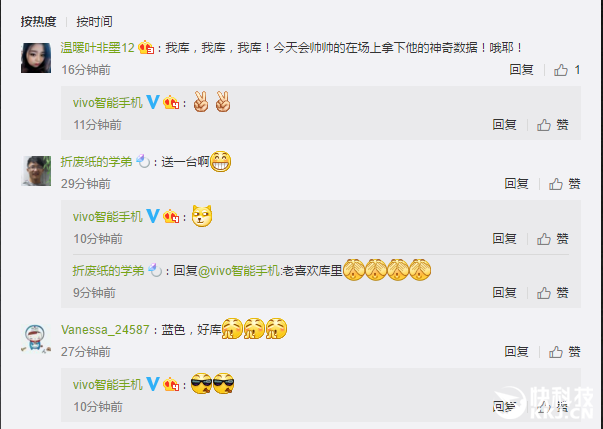Screen dimensions: 603x429
Task: Open 温暖叶非墨12's profile via username
Action: 98,48
